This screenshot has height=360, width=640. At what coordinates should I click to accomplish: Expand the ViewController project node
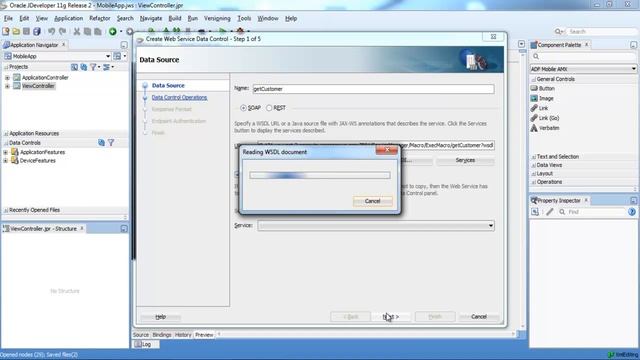click(7, 86)
